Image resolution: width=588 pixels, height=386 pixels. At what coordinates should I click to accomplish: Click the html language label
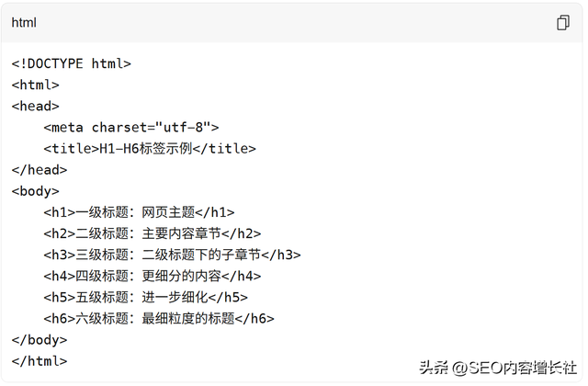(24, 23)
